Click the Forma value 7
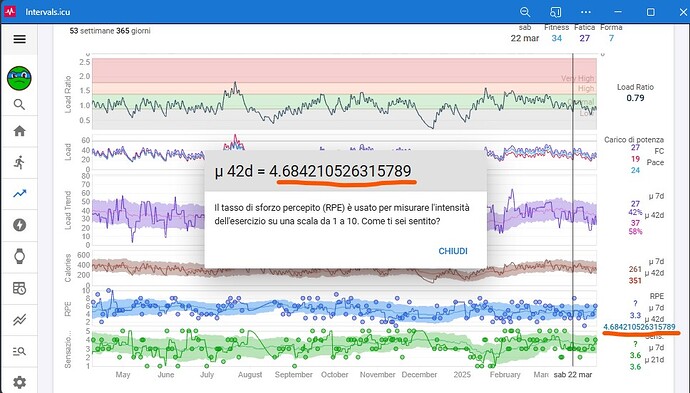 611,38
